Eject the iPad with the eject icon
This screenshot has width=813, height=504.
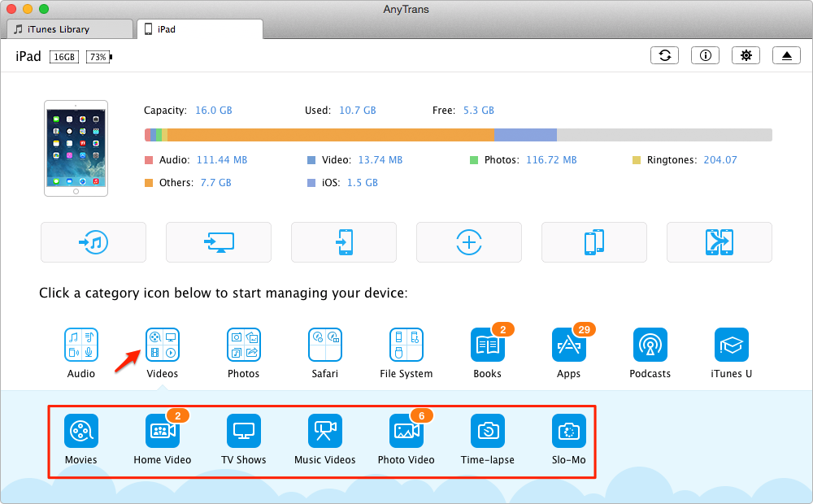pyautogui.click(x=786, y=55)
